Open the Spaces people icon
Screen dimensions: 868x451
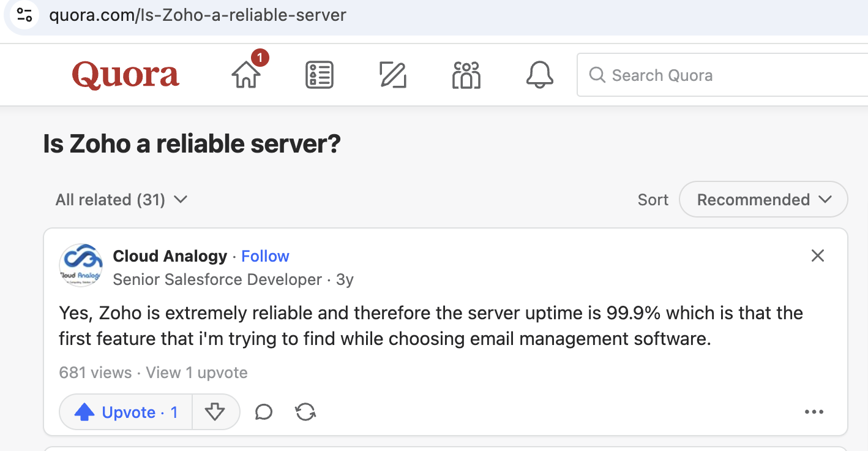[466, 75]
